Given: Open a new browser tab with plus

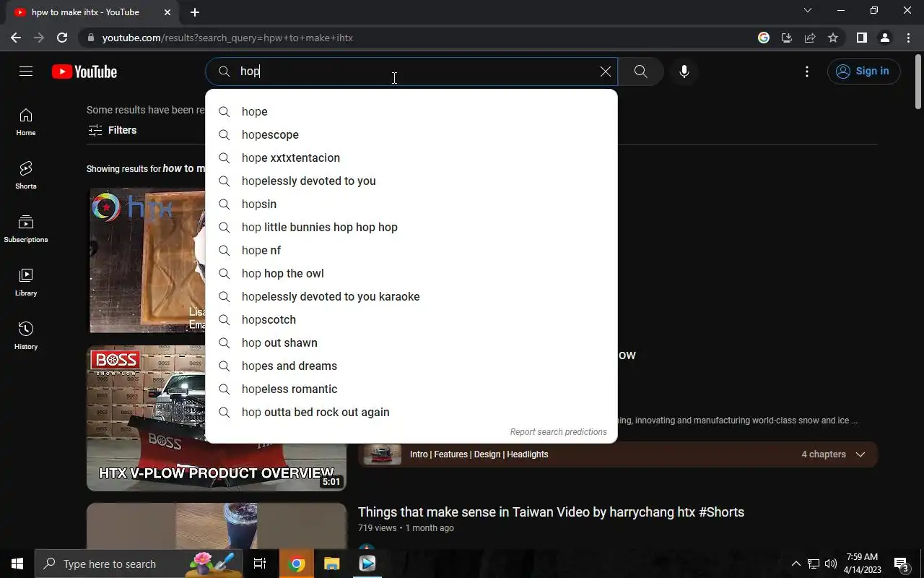Looking at the screenshot, I should click(195, 12).
